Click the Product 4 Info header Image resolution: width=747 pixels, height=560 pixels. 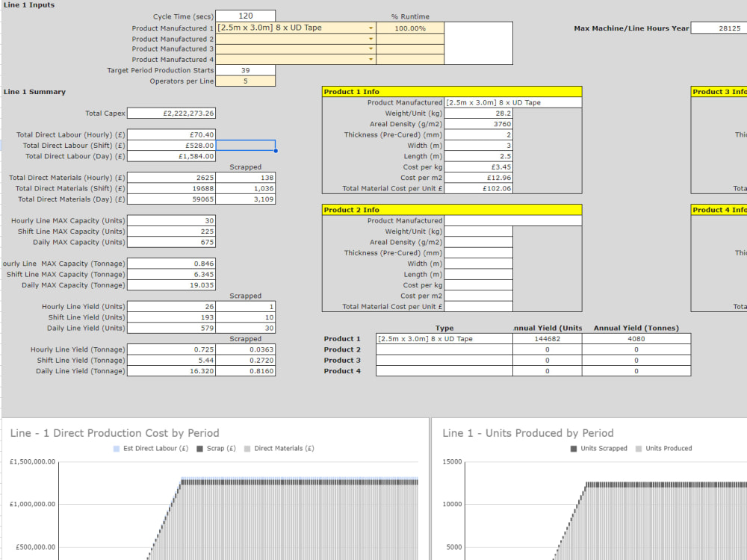pyautogui.click(x=719, y=210)
